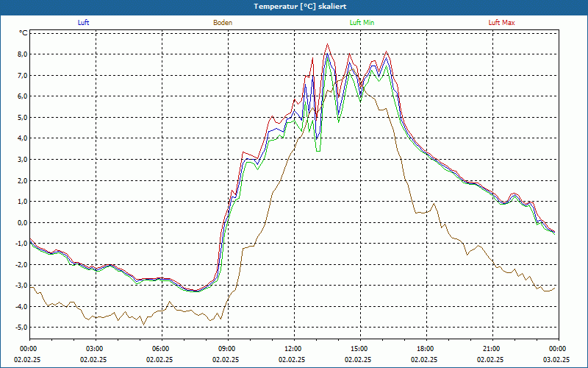Click the 06:00 time axis label
Screen dimensions: 588x368
(162, 348)
